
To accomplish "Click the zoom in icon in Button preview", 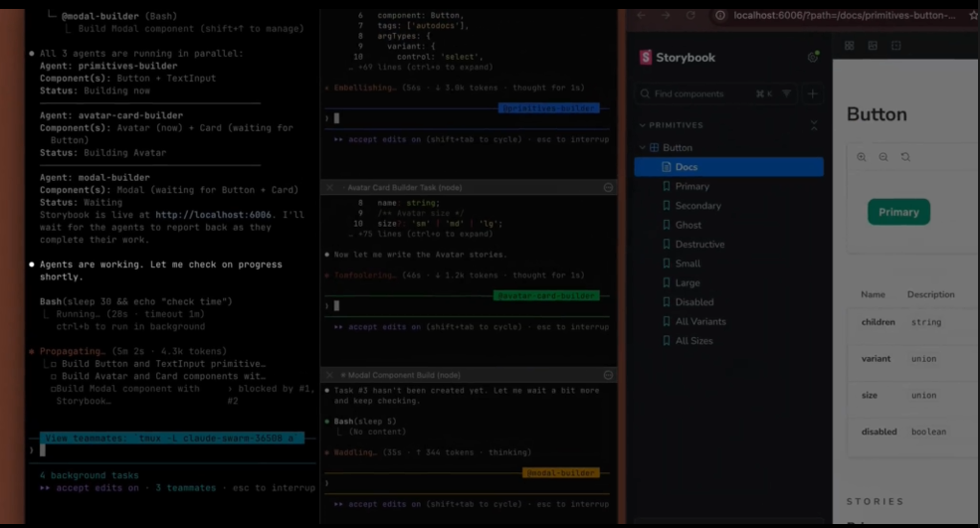I will [862, 157].
